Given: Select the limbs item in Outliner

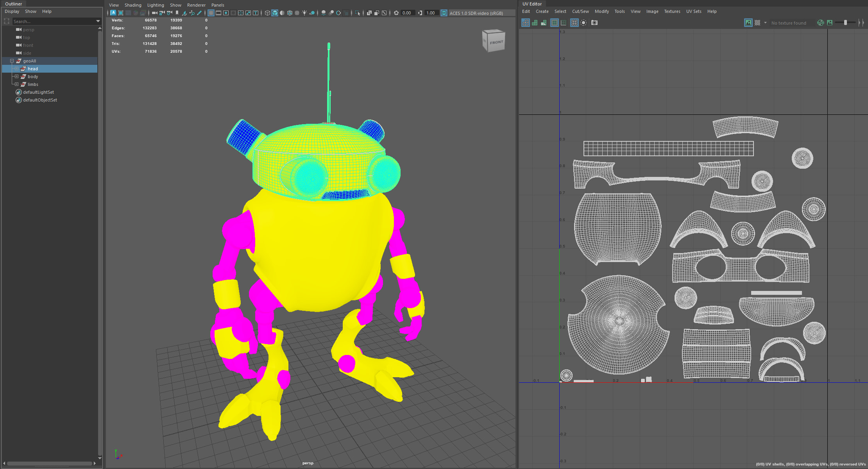Looking at the screenshot, I should click(x=33, y=84).
